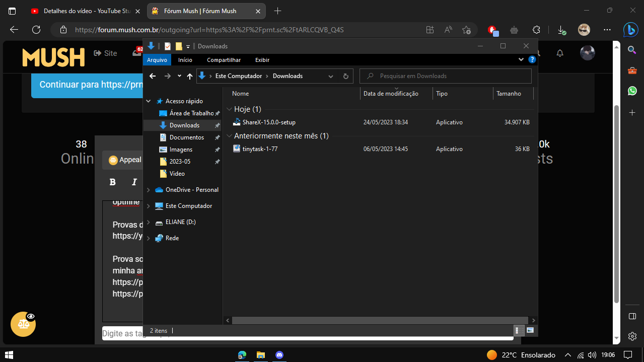Click the Read aloud icon in address bar

pos(448,30)
